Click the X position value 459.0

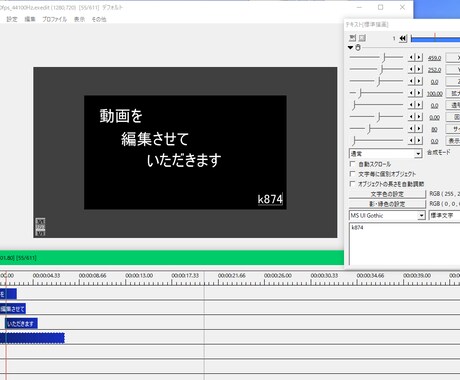(x=434, y=58)
